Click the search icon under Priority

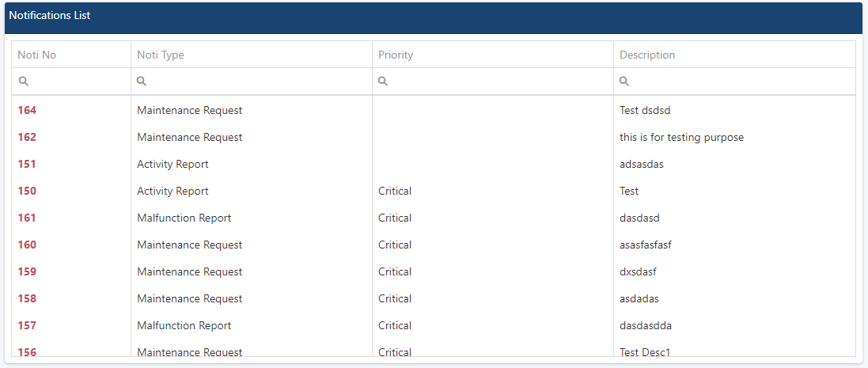point(383,82)
